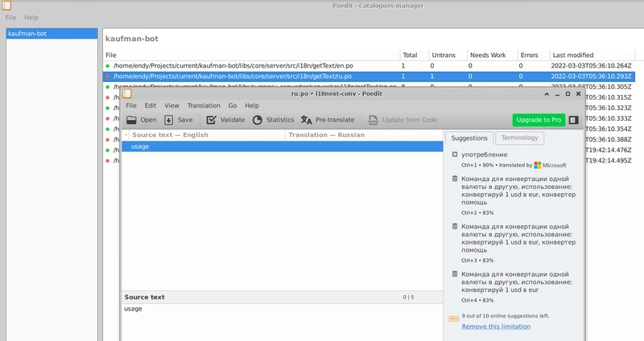This screenshot has height=341, width=644.
Task: Click Save label in toolbar
Action: [185, 120]
